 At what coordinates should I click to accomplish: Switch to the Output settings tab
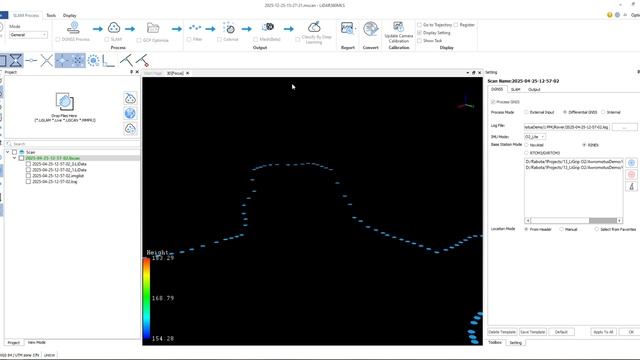point(534,89)
